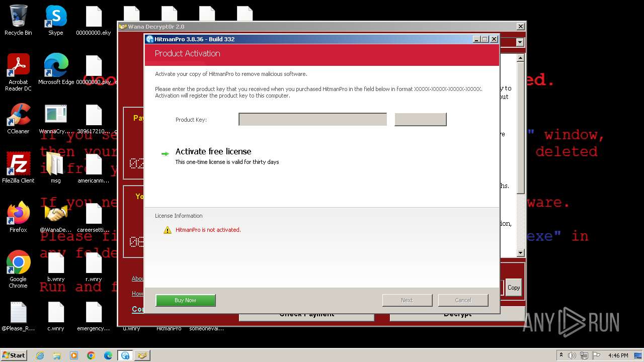Viewport: 644px width, 362px height.
Task: Click the yellow warning icon under License Information
Action: click(168, 230)
